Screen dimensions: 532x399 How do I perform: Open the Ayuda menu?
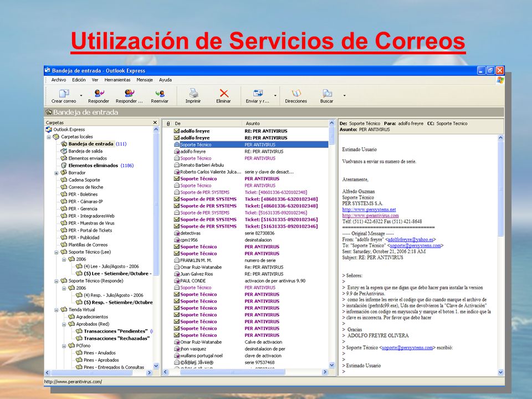tap(165, 80)
